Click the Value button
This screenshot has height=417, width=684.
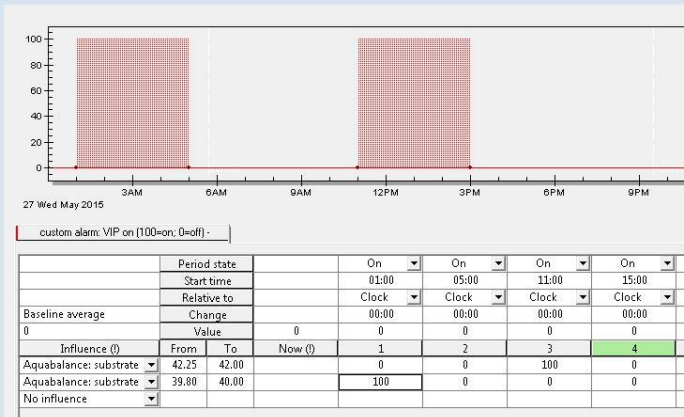tap(206, 332)
